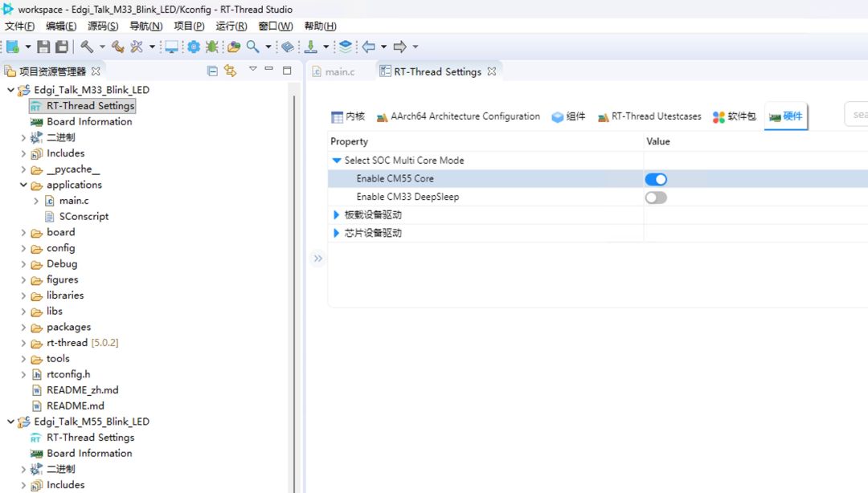Click the New project toolbar icon
This screenshot has width=868, height=493.
[12, 47]
